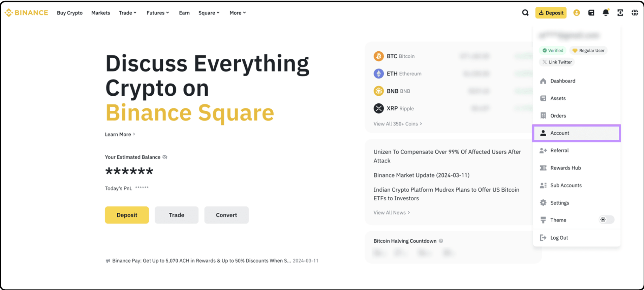Toggle the Theme light/dark switch
The image size is (644, 290).
[x=606, y=220]
